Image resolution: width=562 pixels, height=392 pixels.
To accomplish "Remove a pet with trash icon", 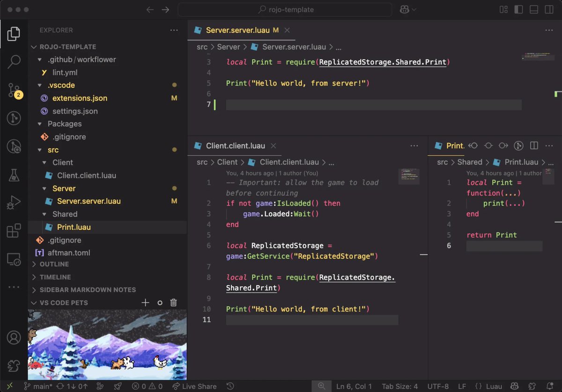I will point(174,303).
